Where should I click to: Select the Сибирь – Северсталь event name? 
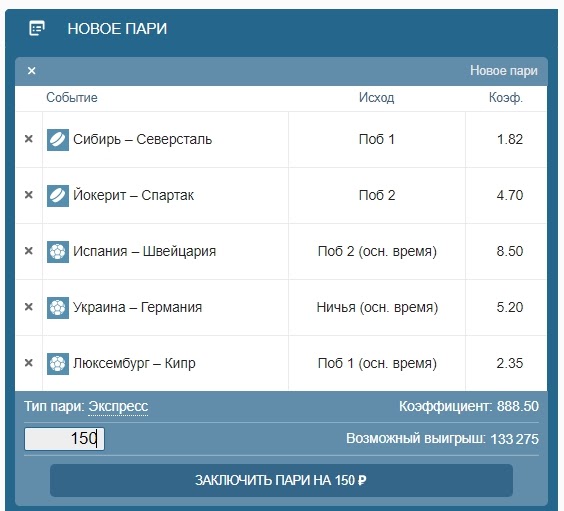(x=142, y=139)
